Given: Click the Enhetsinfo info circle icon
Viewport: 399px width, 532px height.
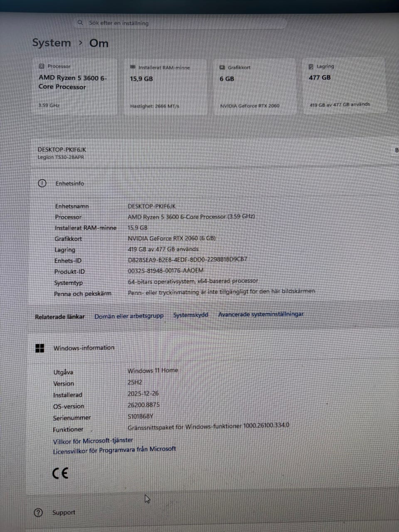Looking at the screenshot, I should (x=42, y=183).
